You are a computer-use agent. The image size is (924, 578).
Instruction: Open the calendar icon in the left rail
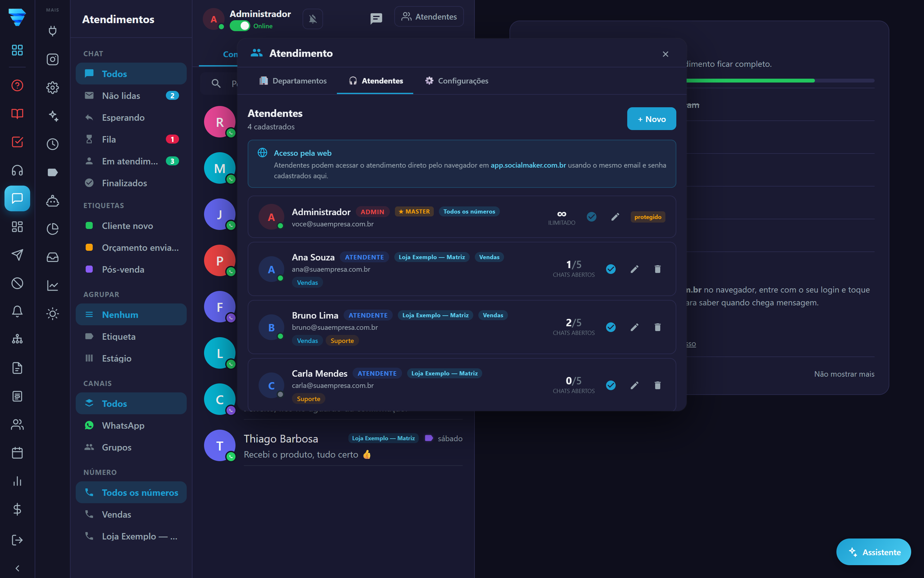pyautogui.click(x=17, y=453)
